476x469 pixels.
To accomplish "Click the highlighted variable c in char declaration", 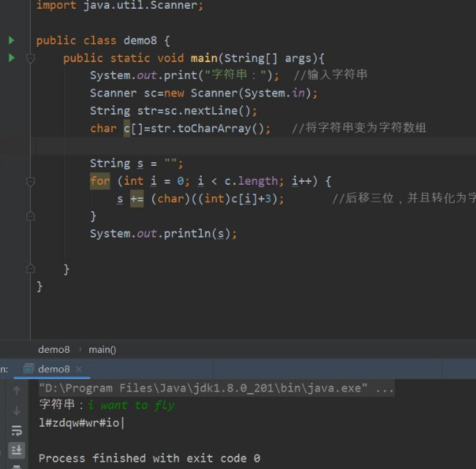I will tap(127, 129).
